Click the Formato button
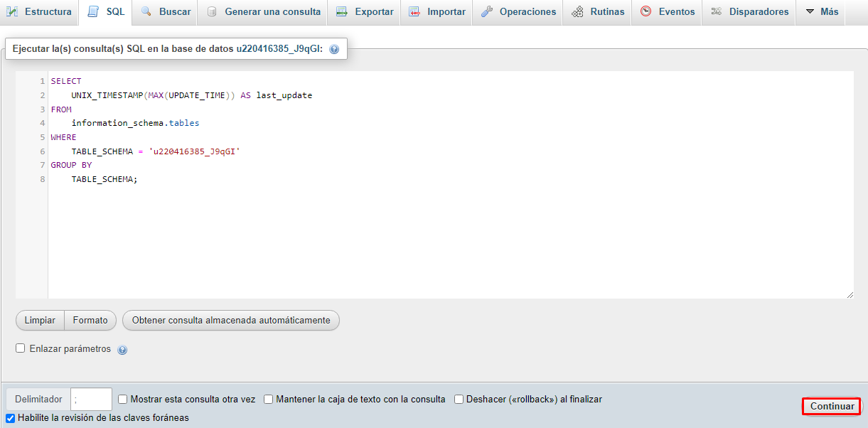This screenshot has height=428, width=868. [x=90, y=321]
